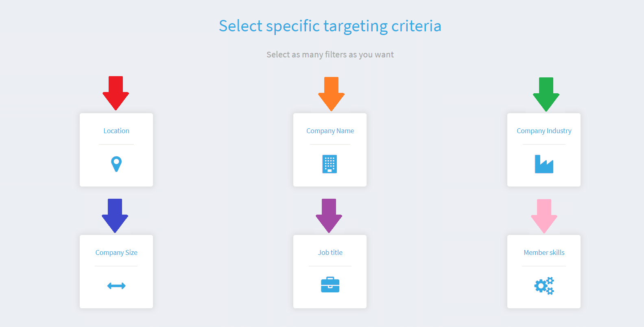Pick the Job title filter label
The width and height of the screenshot is (644, 327).
[330, 252]
